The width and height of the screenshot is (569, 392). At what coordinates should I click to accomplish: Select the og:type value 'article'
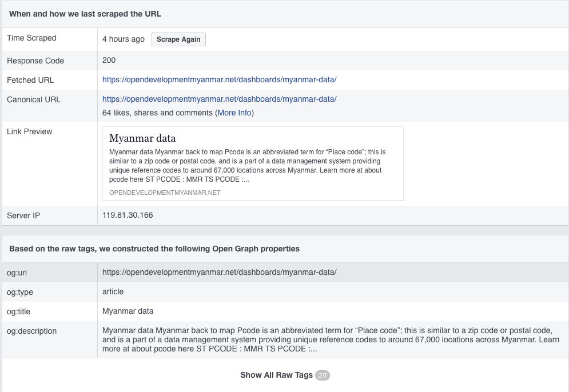coord(113,291)
